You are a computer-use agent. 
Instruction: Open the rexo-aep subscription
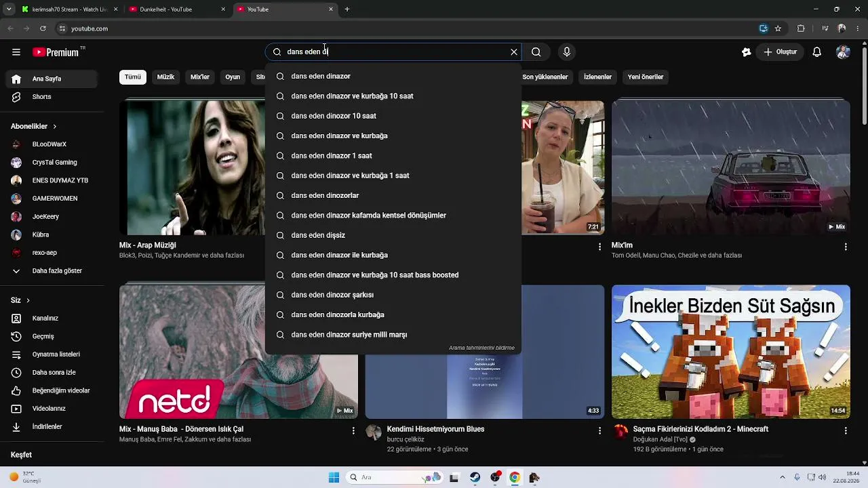tap(52, 253)
